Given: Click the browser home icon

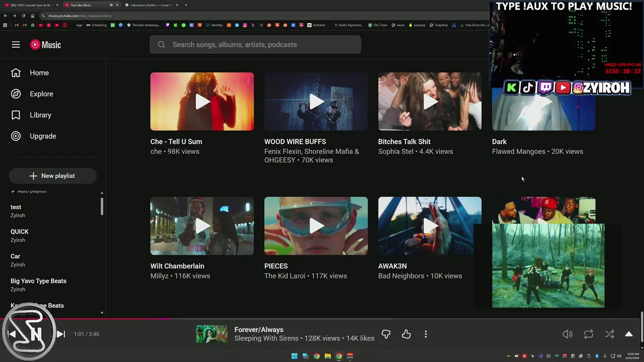Looking at the screenshot, I should (33, 16).
